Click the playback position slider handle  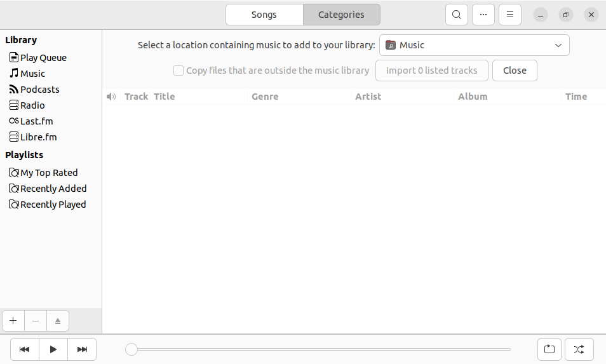131,349
